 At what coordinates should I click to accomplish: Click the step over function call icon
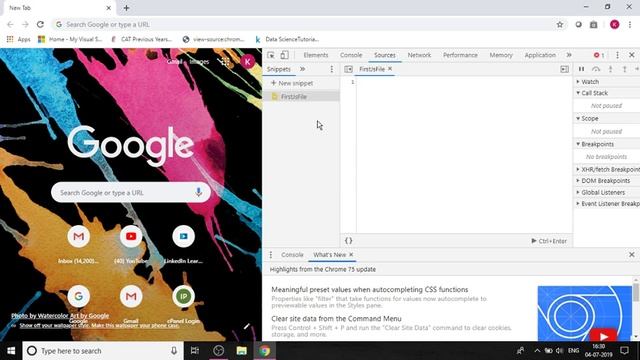point(596,69)
